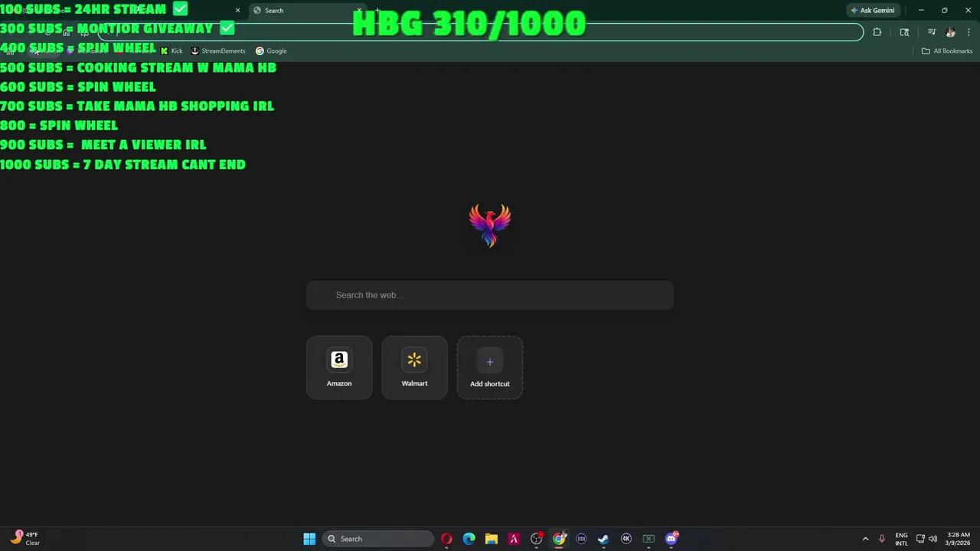980x551 pixels.
Task: Click the Add shortcut tile
Action: 490,367
